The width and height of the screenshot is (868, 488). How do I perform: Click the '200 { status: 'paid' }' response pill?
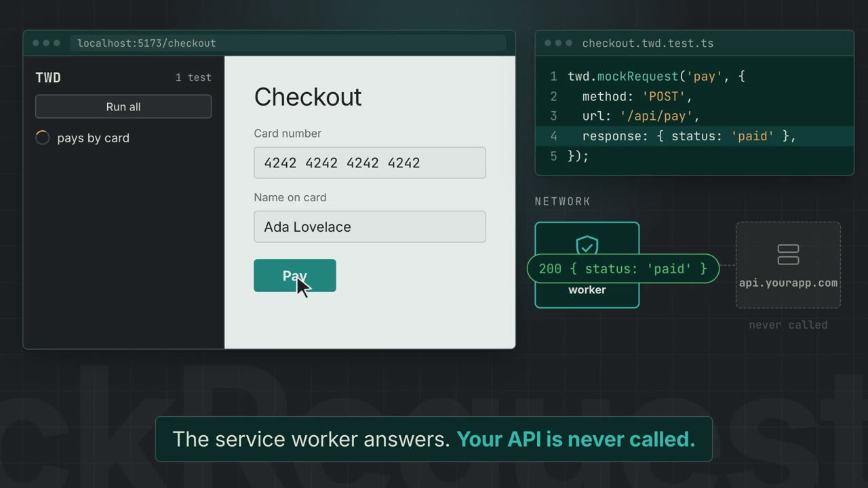[623, 269]
